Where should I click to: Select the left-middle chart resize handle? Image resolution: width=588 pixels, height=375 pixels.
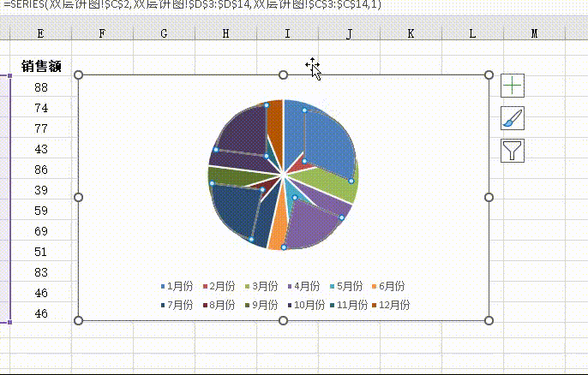point(78,198)
